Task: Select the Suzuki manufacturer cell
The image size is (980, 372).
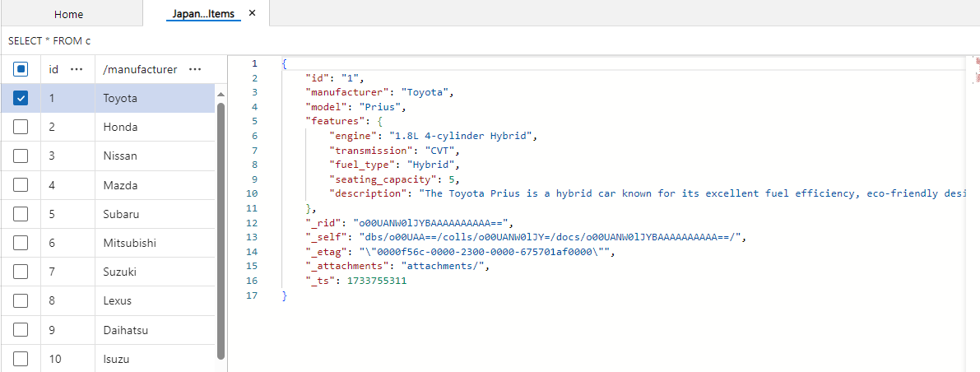Action: click(x=155, y=272)
